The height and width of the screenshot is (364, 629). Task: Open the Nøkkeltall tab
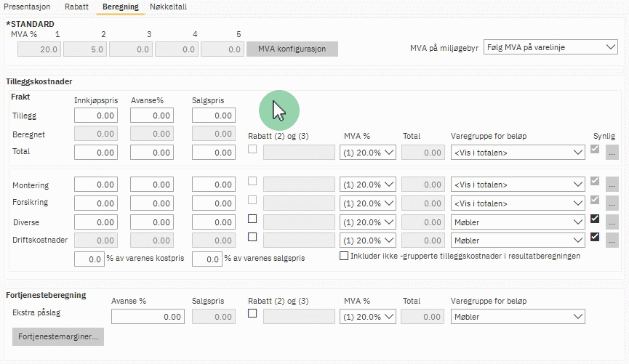(x=169, y=7)
